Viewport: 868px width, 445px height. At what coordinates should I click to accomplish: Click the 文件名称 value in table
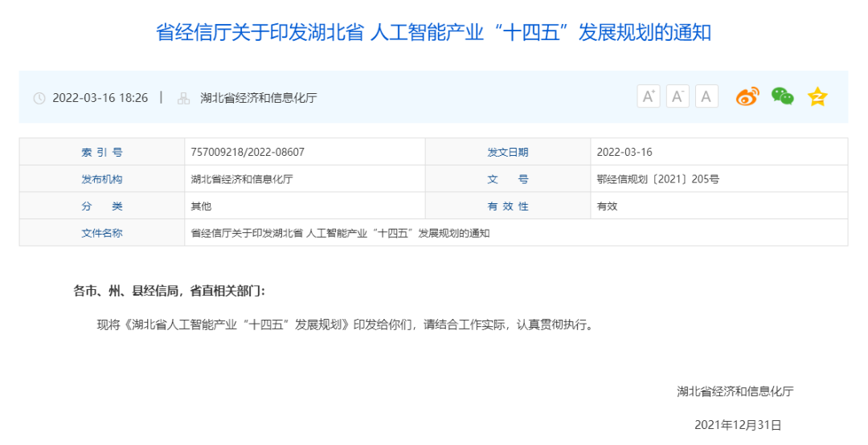pyautogui.click(x=340, y=233)
